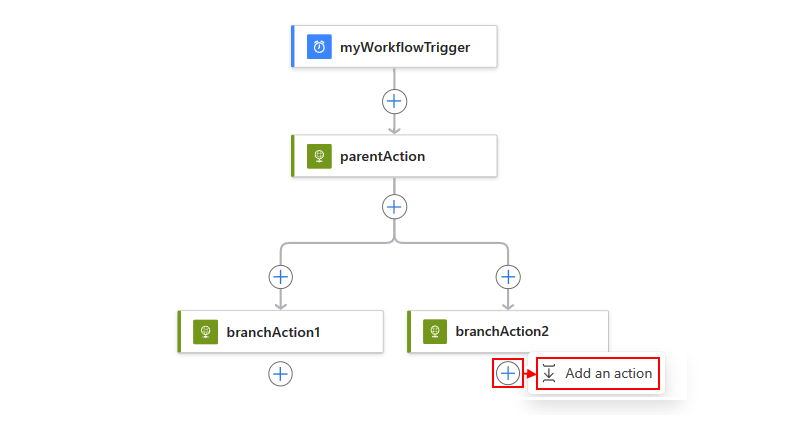Click the plus above branchAction1
800x430 pixels.
[281, 277]
